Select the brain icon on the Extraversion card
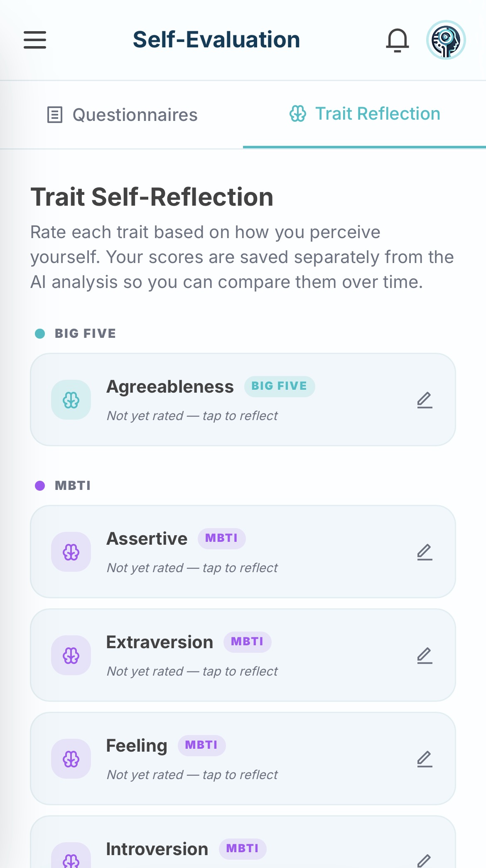This screenshot has height=868, width=486. click(71, 655)
